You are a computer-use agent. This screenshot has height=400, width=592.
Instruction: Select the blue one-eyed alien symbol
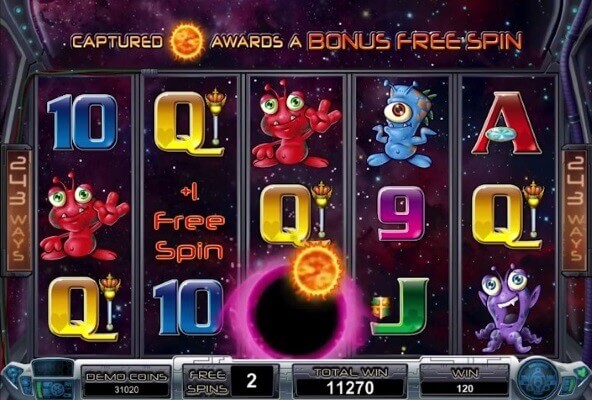click(402, 123)
